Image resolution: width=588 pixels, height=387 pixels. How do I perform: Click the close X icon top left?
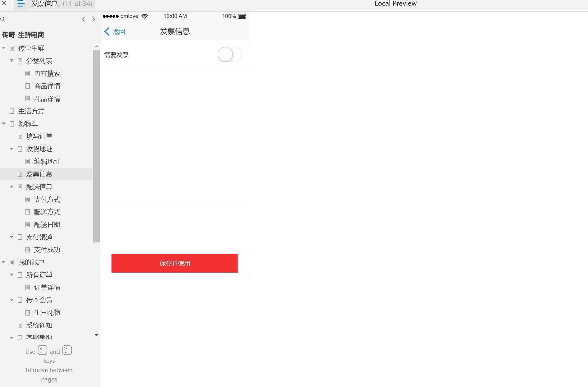tap(4, 3)
